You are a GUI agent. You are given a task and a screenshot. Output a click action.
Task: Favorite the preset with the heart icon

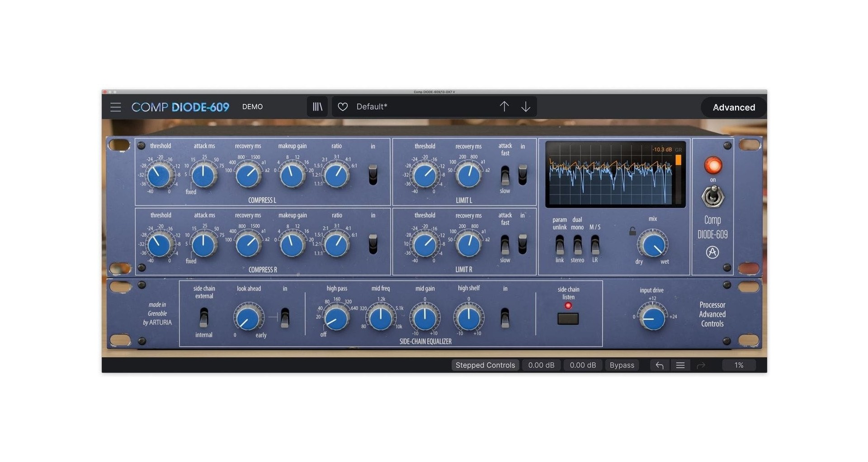click(x=343, y=107)
